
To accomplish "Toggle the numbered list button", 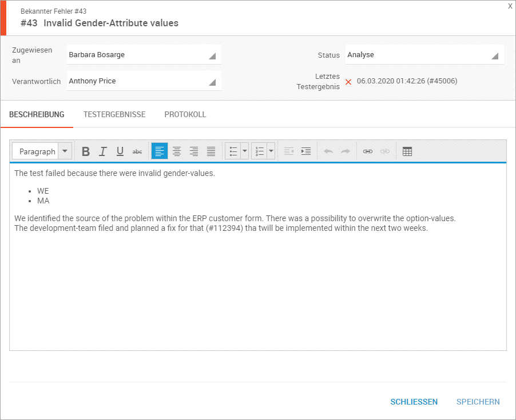I will click(x=260, y=151).
